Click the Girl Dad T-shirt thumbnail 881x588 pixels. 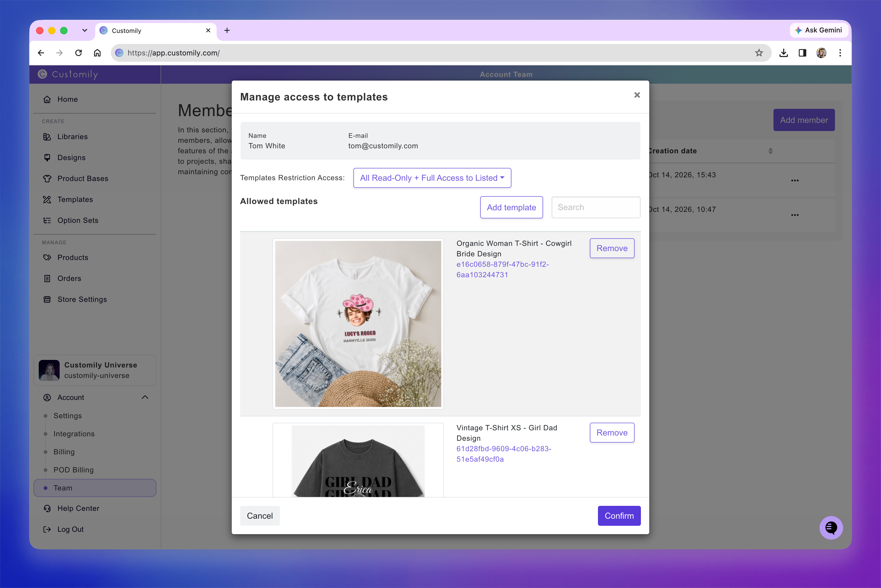[358, 460]
